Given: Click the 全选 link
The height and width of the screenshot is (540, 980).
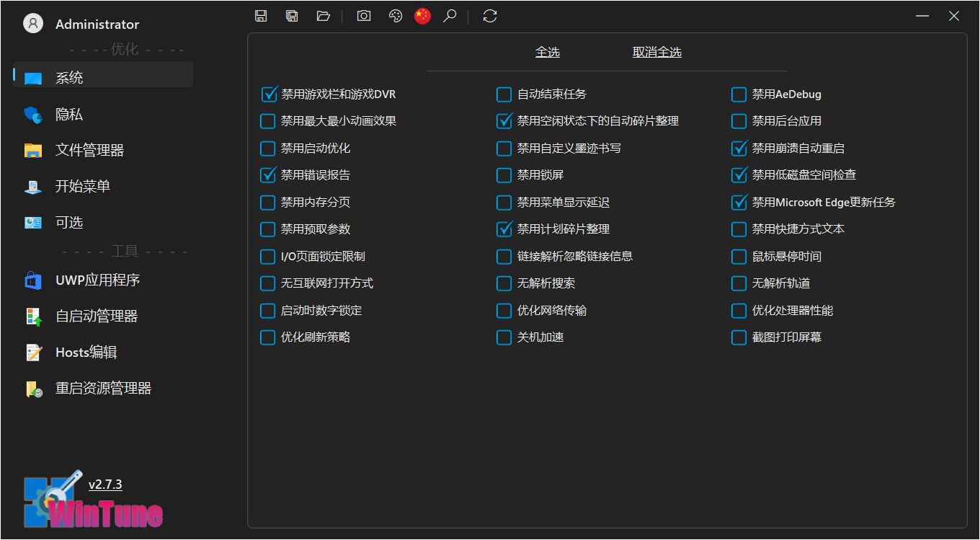Looking at the screenshot, I should pos(548,53).
